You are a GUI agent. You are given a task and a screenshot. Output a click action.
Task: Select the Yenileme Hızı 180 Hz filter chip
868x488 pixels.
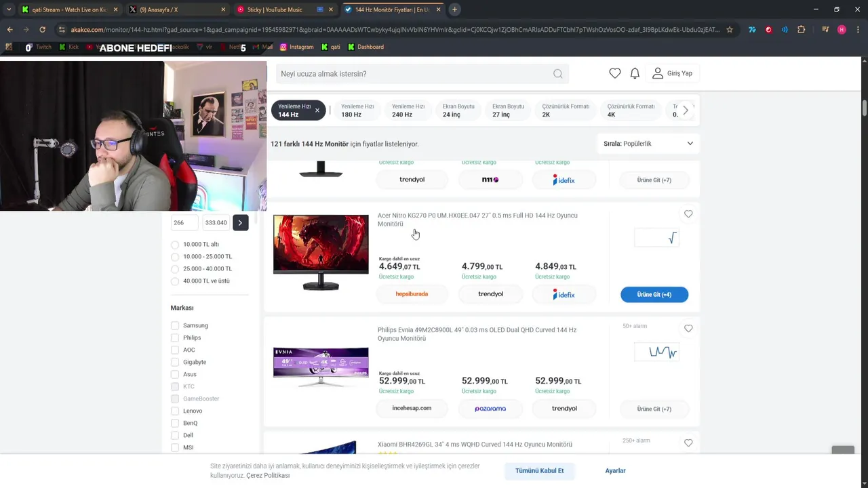click(x=357, y=110)
